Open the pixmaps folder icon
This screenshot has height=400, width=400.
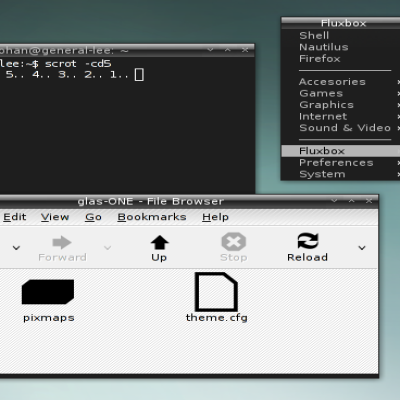pyautogui.click(x=48, y=292)
